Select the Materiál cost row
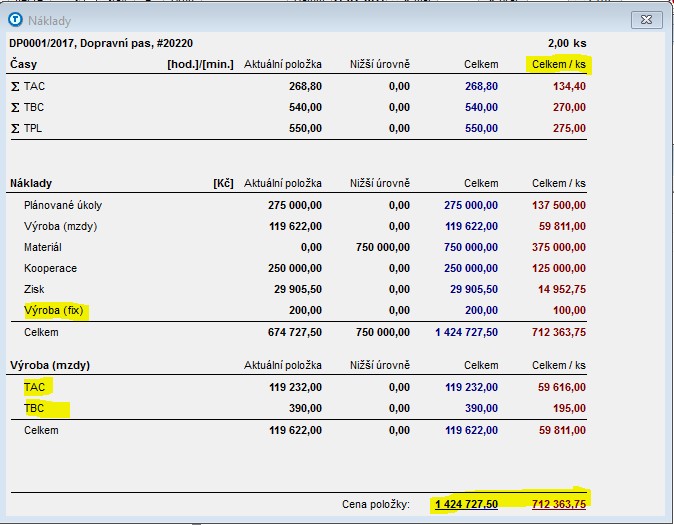 (43, 247)
